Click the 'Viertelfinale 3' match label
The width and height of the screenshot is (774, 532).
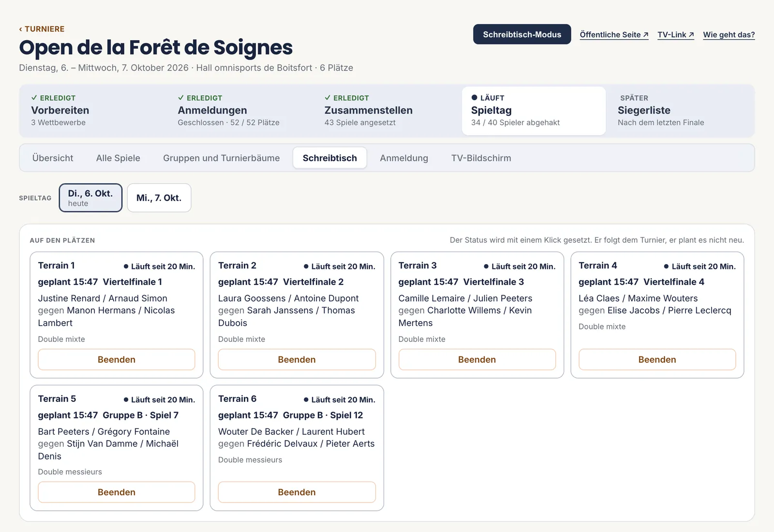click(494, 282)
